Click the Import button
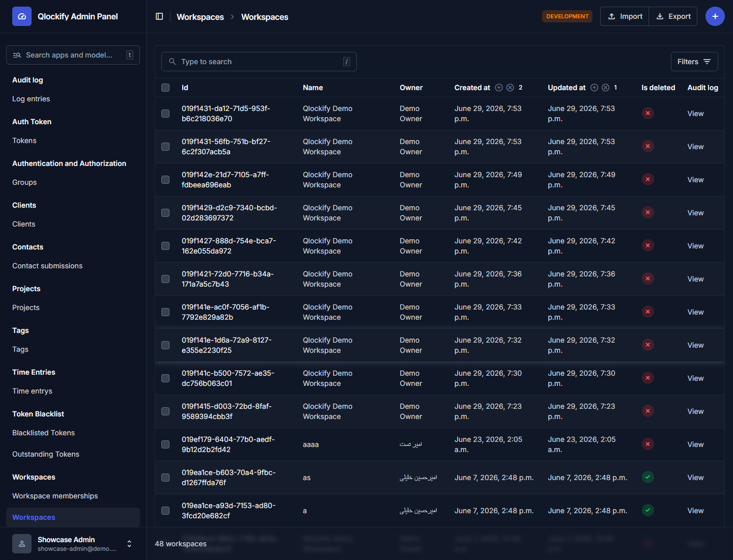Screen dimensions: 733x560 (x=625, y=16)
